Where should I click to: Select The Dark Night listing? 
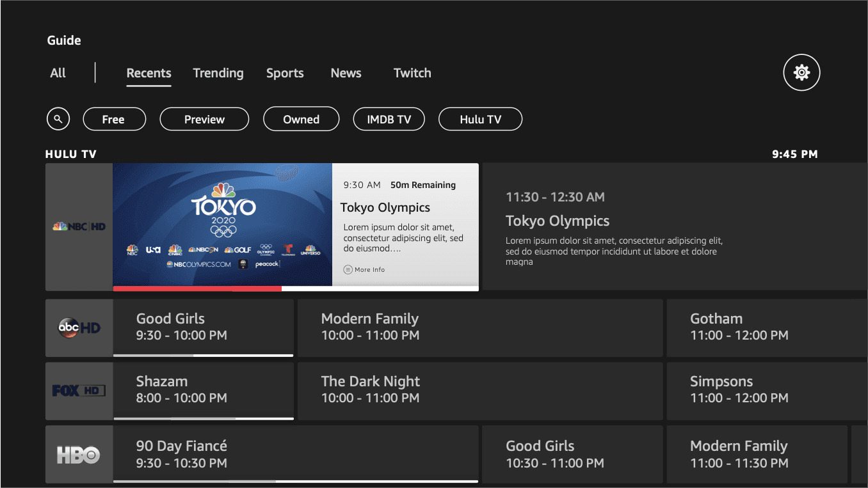point(480,391)
